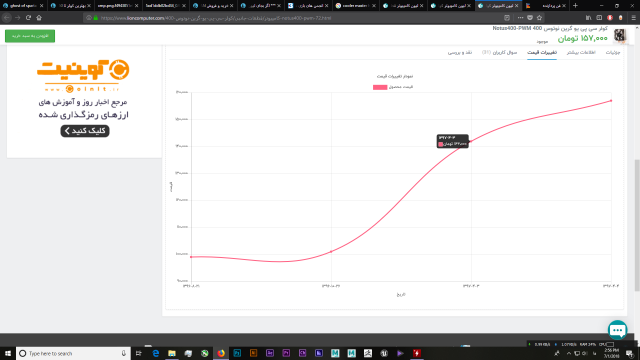Open the review and critique tab
Viewport: 640px width, 360px height.
click(x=460, y=53)
